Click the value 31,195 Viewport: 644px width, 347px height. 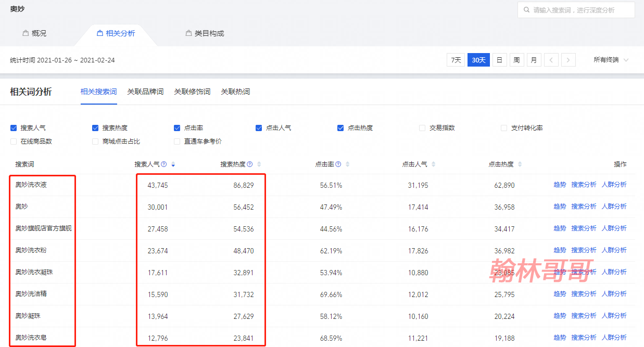(x=418, y=185)
